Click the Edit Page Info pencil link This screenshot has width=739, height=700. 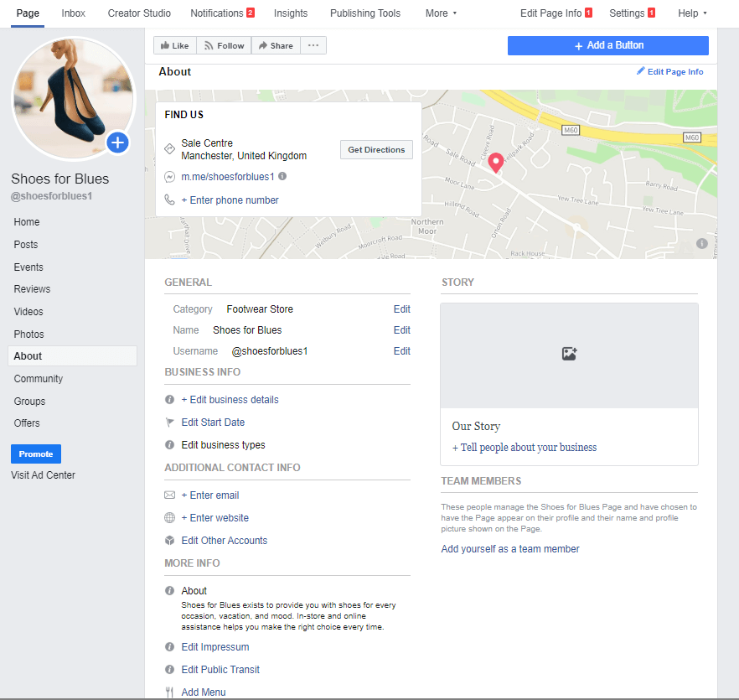point(669,72)
